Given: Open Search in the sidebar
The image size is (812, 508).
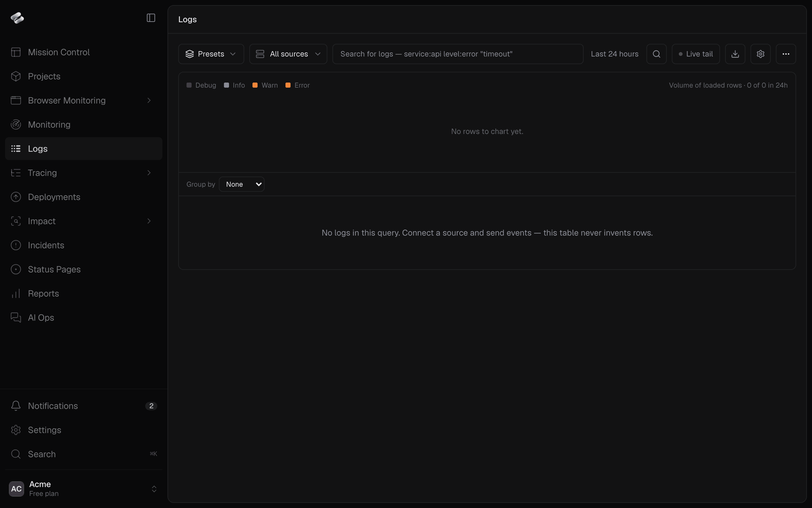Looking at the screenshot, I should [x=83, y=454].
